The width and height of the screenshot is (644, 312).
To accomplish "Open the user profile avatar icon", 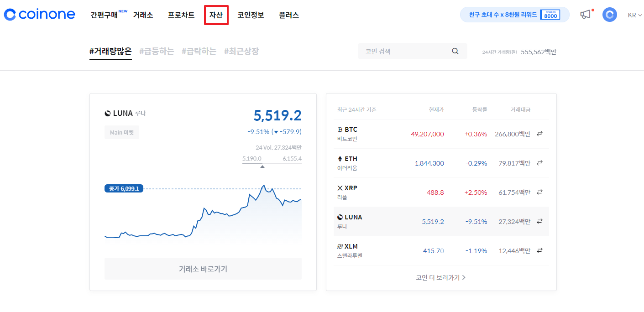I will coord(610,15).
